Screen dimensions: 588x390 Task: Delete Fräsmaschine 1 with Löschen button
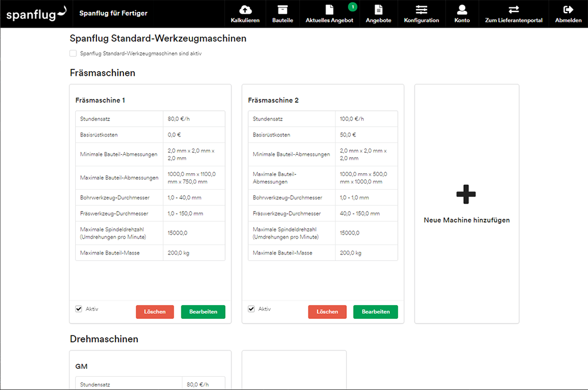(155, 311)
